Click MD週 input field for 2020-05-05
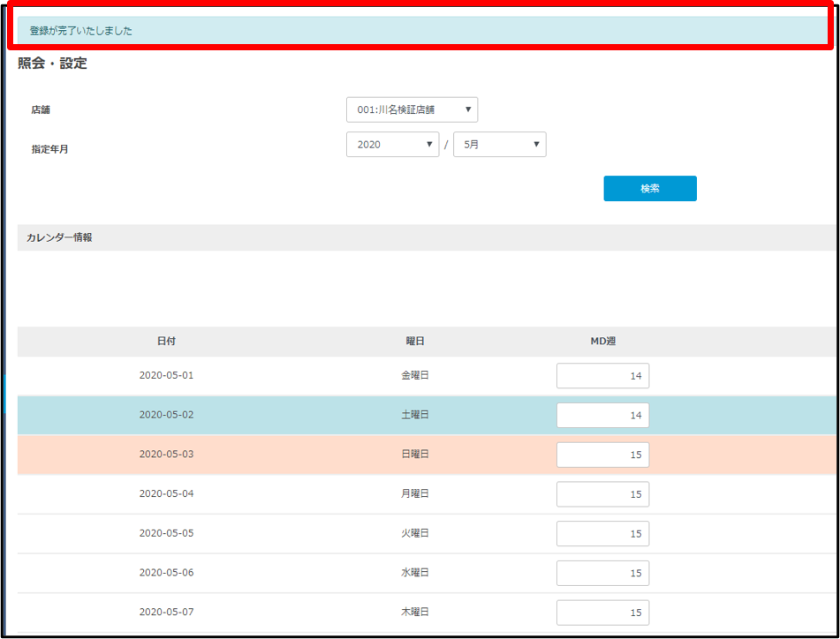840x639 pixels. pyautogui.click(x=602, y=534)
